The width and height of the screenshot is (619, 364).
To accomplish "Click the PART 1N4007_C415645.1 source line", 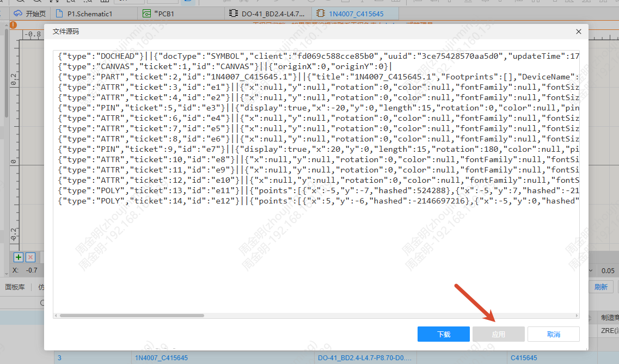I will [x=318, y=77].
